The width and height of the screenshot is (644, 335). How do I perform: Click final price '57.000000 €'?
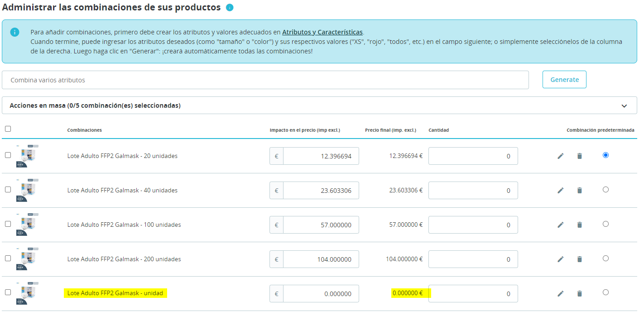[x=406, y=225]
